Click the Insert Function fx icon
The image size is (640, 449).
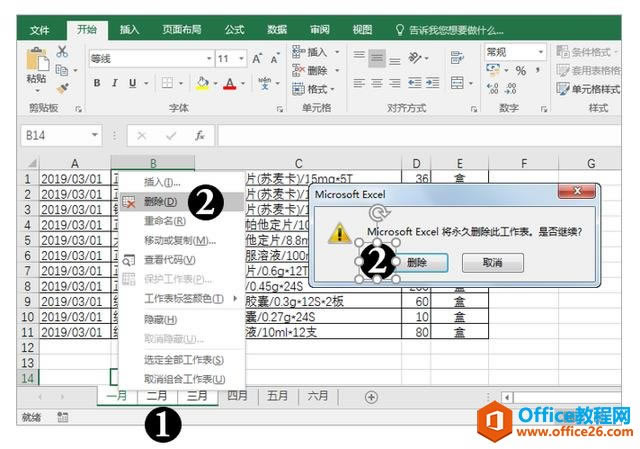pos(200,136)
